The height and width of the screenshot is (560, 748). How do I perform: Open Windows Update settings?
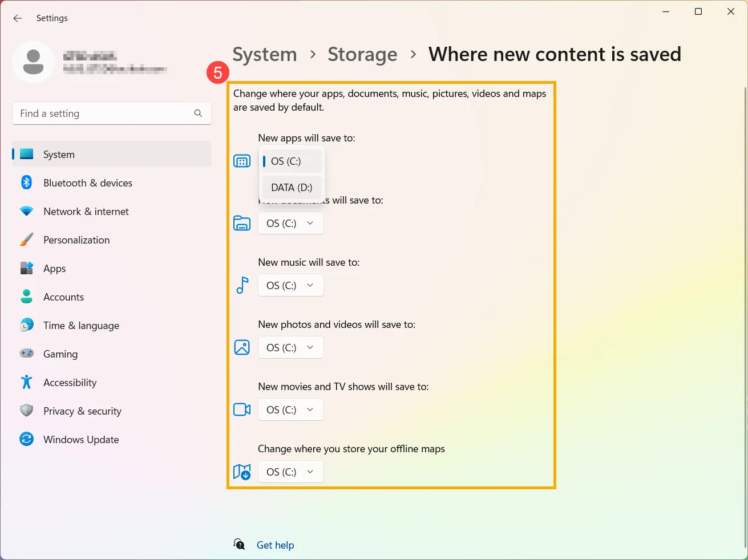coord(112,439)
